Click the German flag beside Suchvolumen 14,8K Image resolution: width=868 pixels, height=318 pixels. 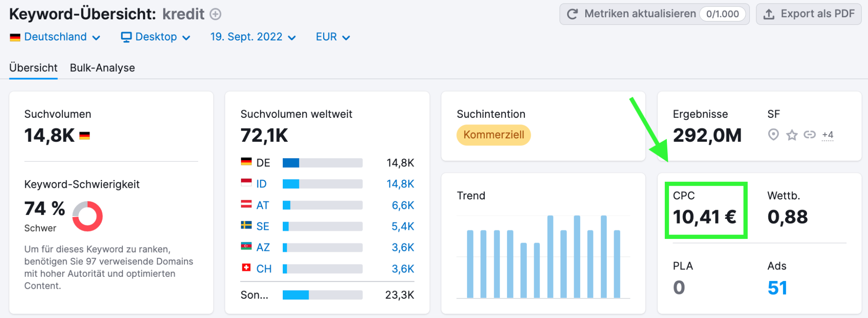(85, 136)
